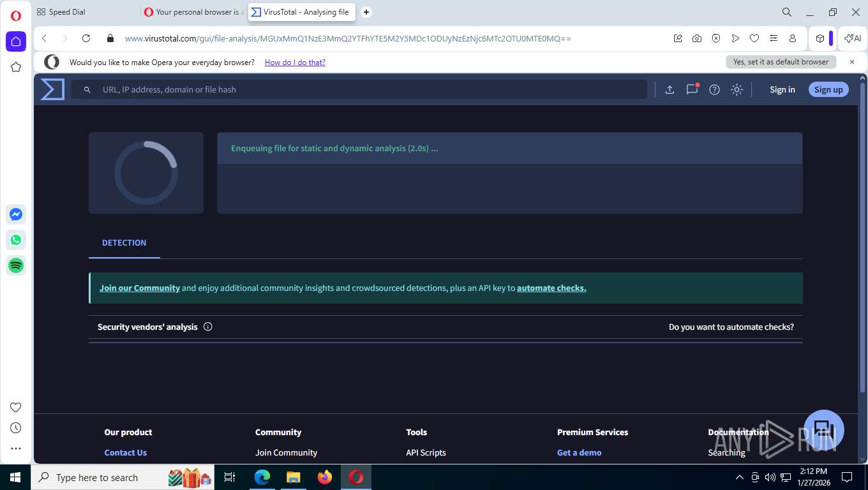Open the Join Community footer link
This screenshot has width=868, height=490.
click(x=286, y=453)
